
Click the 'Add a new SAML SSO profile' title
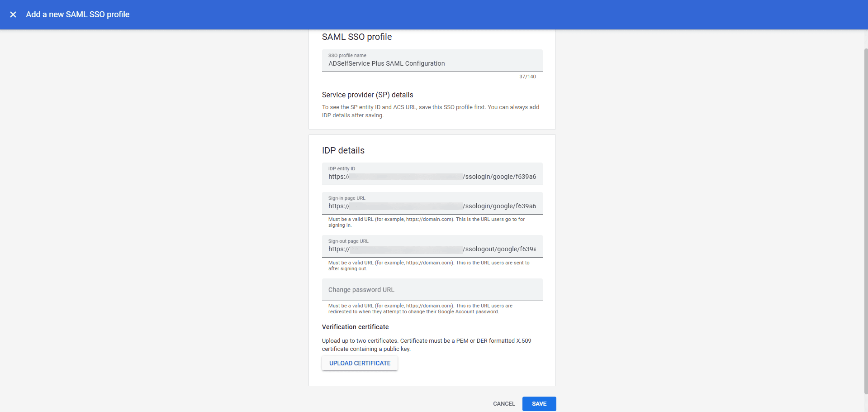click(77, 14)
